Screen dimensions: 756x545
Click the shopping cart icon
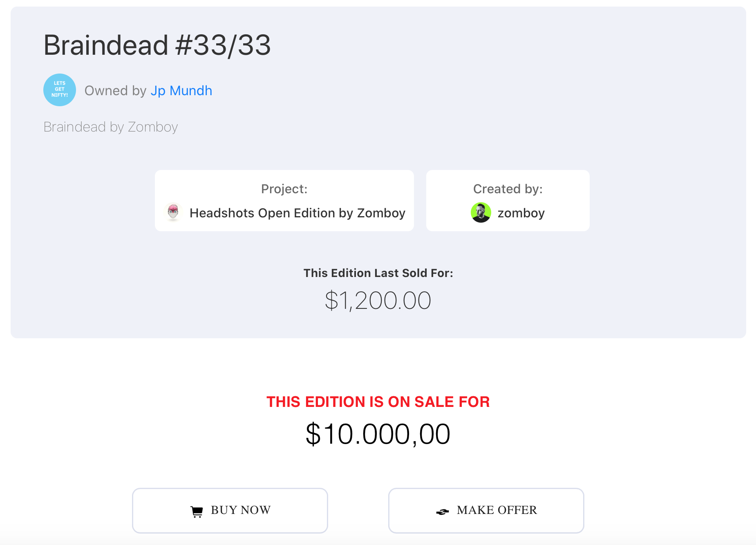point(197,511)
